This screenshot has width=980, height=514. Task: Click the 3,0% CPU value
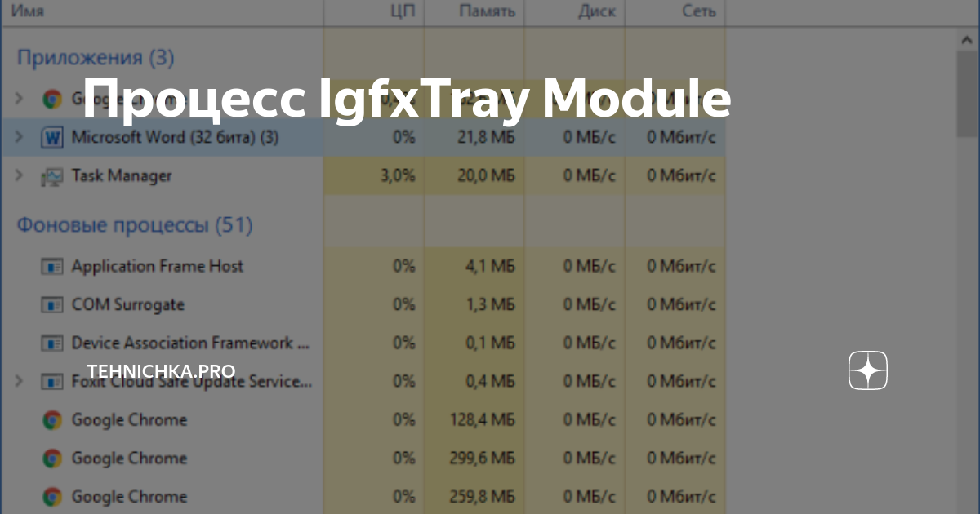(x=398, y=175)
